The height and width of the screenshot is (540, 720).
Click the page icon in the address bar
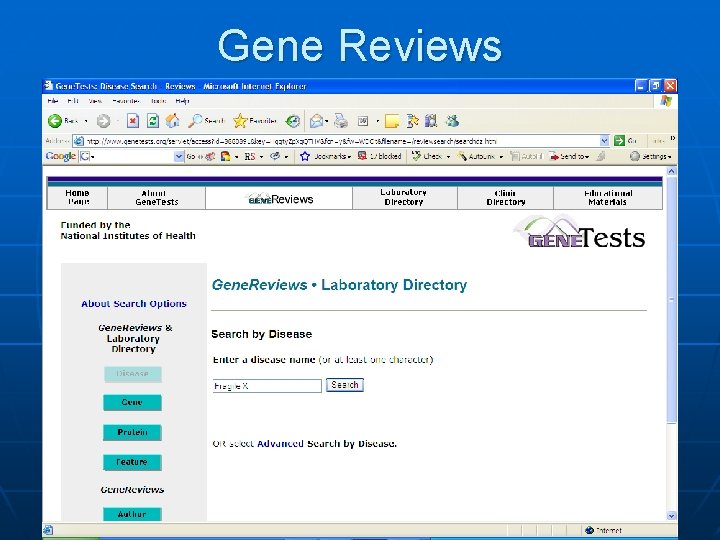coord(79,141)
